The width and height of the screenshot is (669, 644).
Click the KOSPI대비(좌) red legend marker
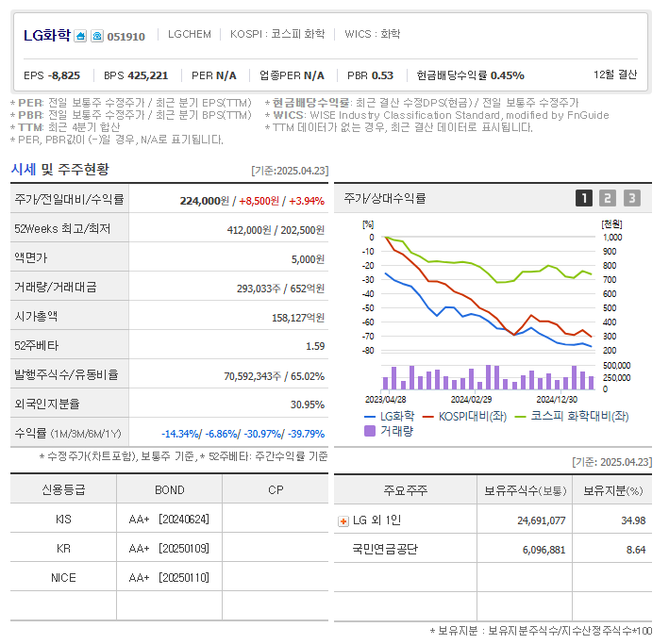(x=428, y=417)
